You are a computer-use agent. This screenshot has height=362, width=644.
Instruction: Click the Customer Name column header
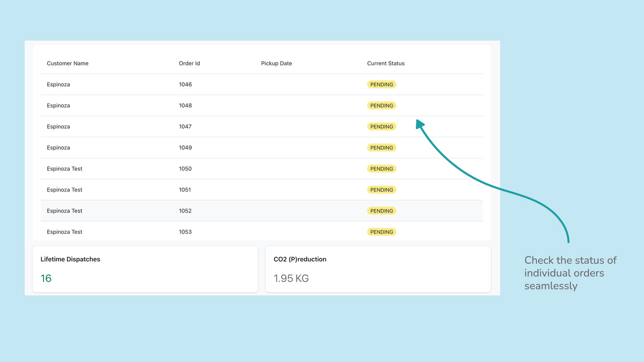point(67,63)
